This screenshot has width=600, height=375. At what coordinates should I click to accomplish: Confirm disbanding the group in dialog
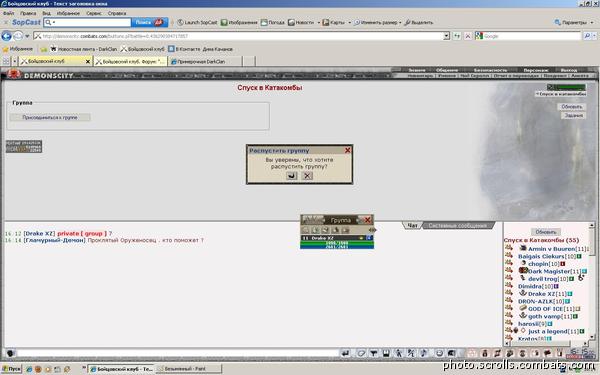tap(292, 176)
